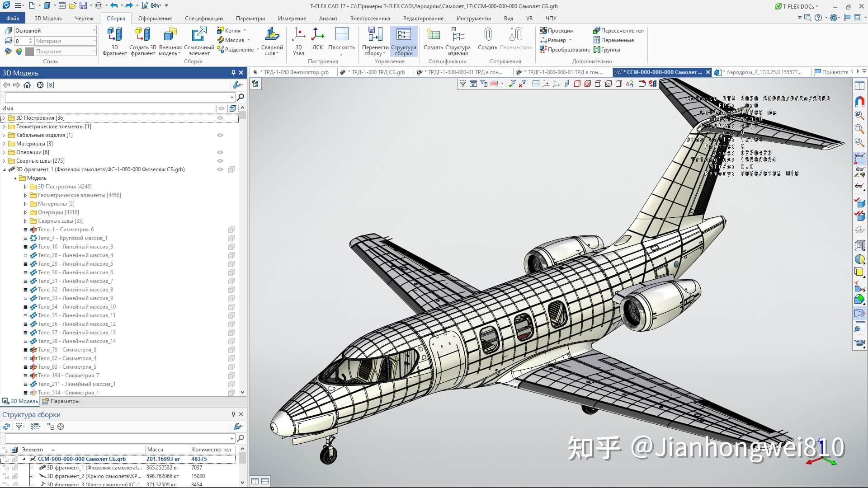Click home icon in 3D Модель panel

point(27,85)
